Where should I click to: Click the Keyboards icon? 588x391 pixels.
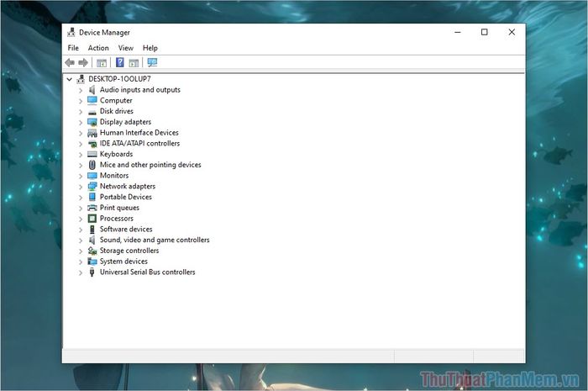[x=92, y=154]
